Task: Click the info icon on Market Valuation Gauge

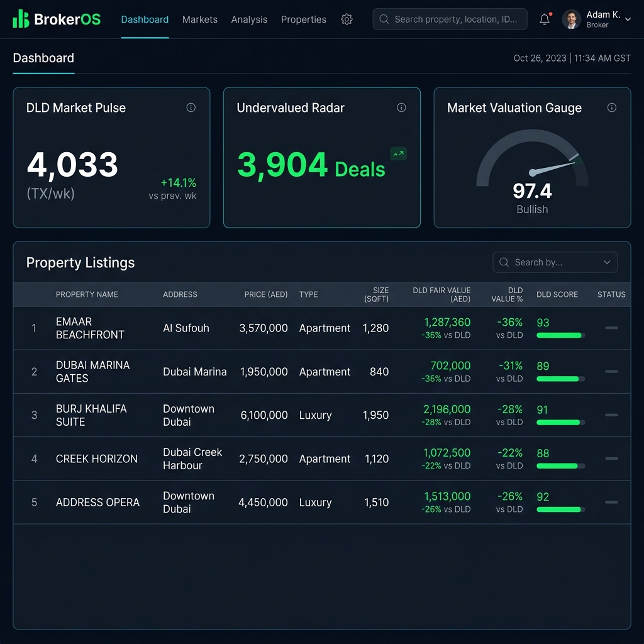Action: pyautogui.click(x=611, y=108)
